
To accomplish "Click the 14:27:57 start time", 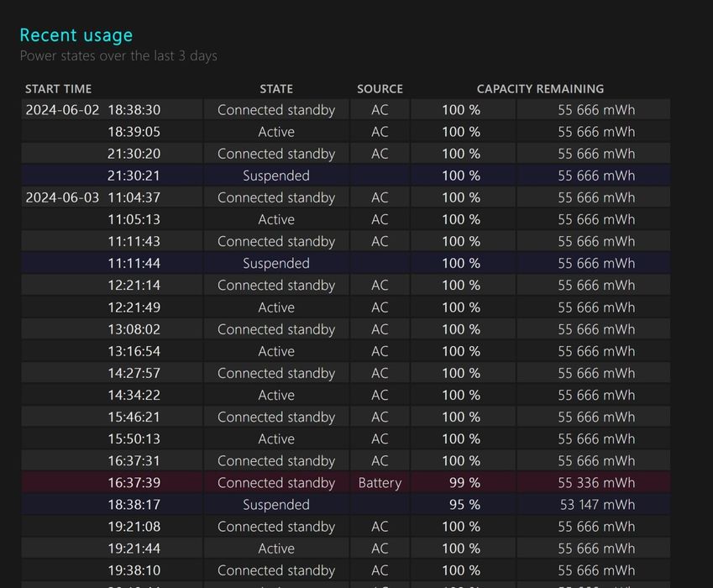I will [134, 373].
